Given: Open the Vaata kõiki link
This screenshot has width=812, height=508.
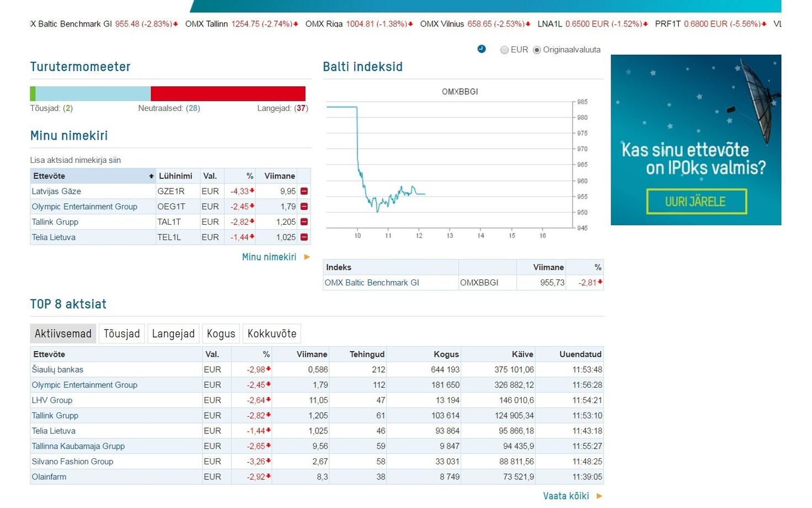Looking at the screenshot, I should [x=566, y=496].
